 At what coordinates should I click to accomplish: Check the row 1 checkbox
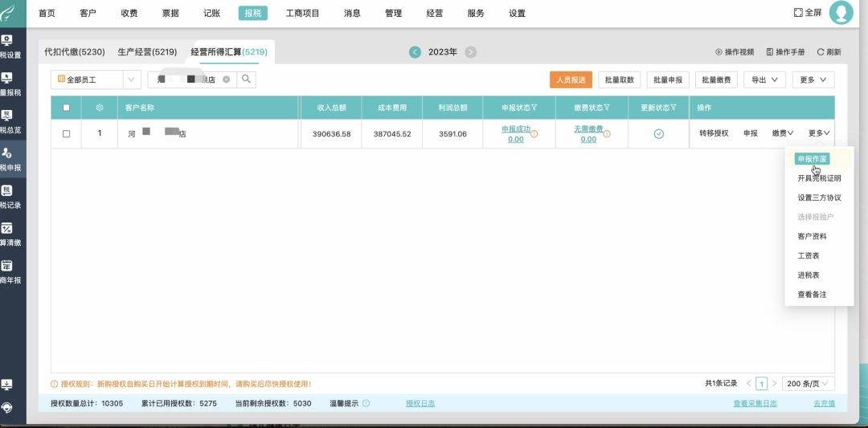tap(66, 133)
